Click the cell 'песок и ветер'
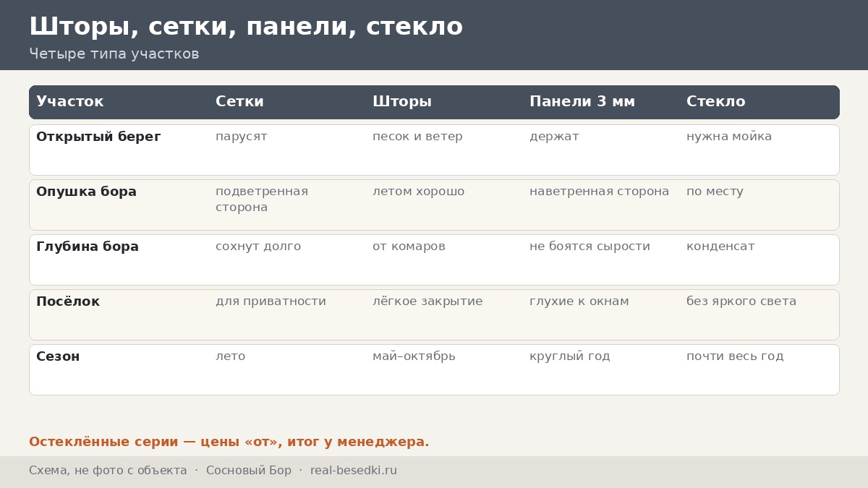 pyautogui.click(x=417, y=137)
